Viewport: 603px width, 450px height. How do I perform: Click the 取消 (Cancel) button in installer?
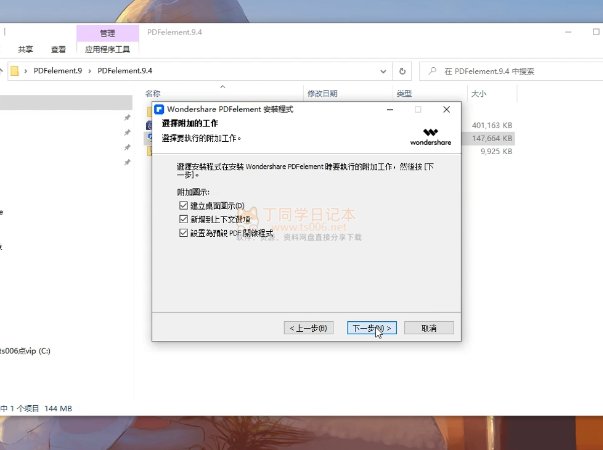[x=429, y=328]
